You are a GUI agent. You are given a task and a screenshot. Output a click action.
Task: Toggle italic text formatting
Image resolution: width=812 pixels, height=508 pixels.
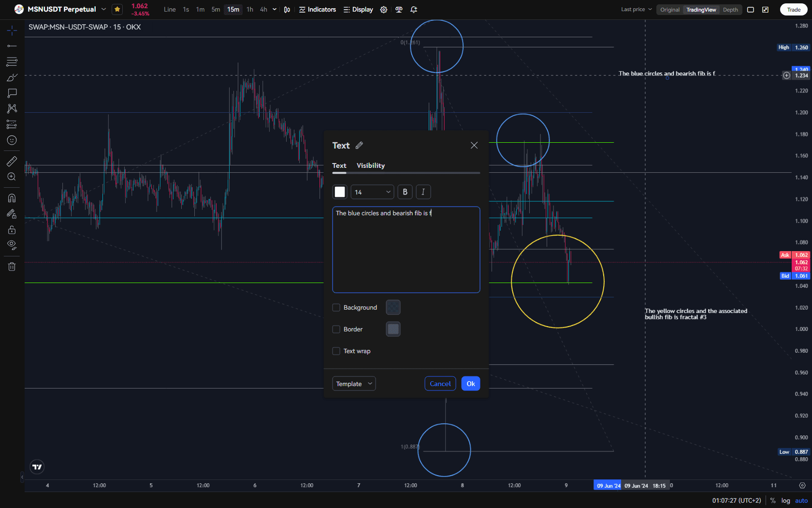423,192
